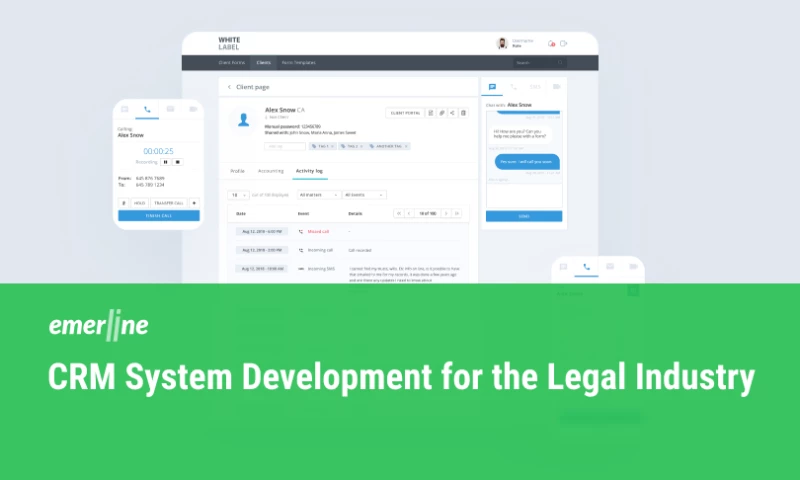Click the CLIENT PORTAL button
Screen dimensions: 800x480
point(405,113)
